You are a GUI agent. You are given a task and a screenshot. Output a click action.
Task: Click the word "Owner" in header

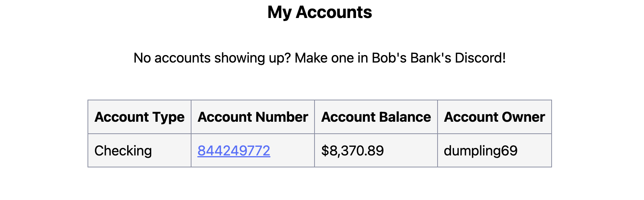click(x=523, y=117)
